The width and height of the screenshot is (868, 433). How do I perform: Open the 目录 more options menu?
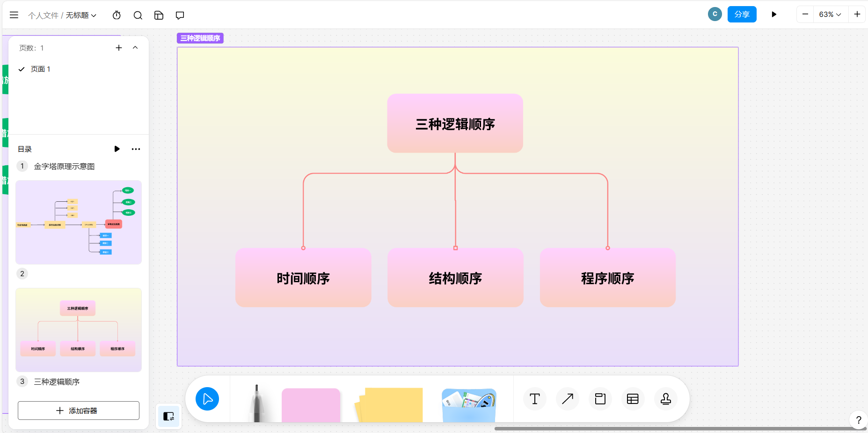click(136, 149)
